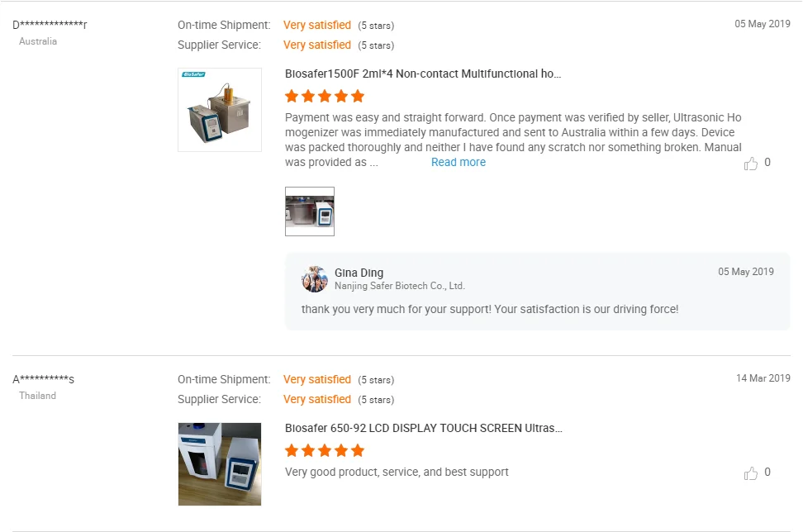Visit Nanjing Safer Biotech Co., Ltd. page
This screenshot has width=803, height=532.
(400, 286)
